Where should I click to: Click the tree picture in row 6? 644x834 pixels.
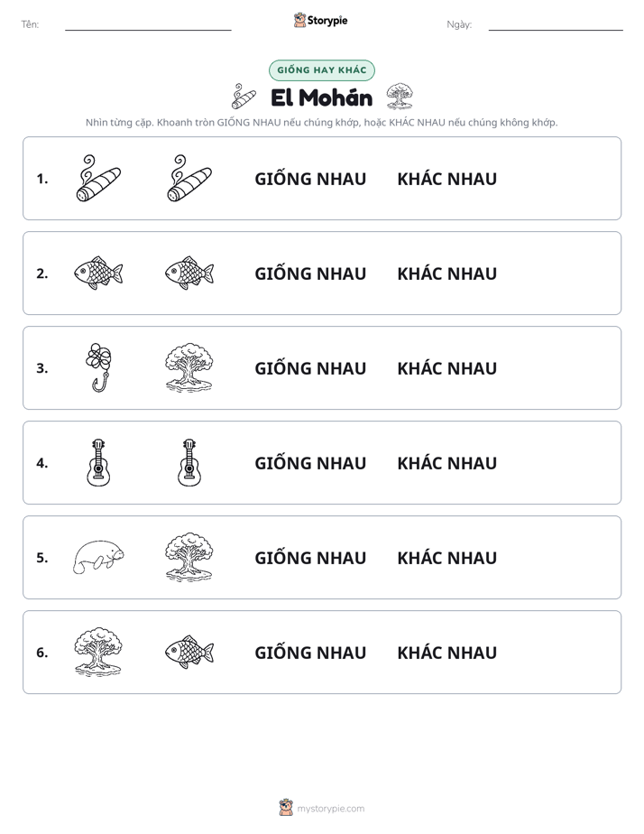point(98,652)
